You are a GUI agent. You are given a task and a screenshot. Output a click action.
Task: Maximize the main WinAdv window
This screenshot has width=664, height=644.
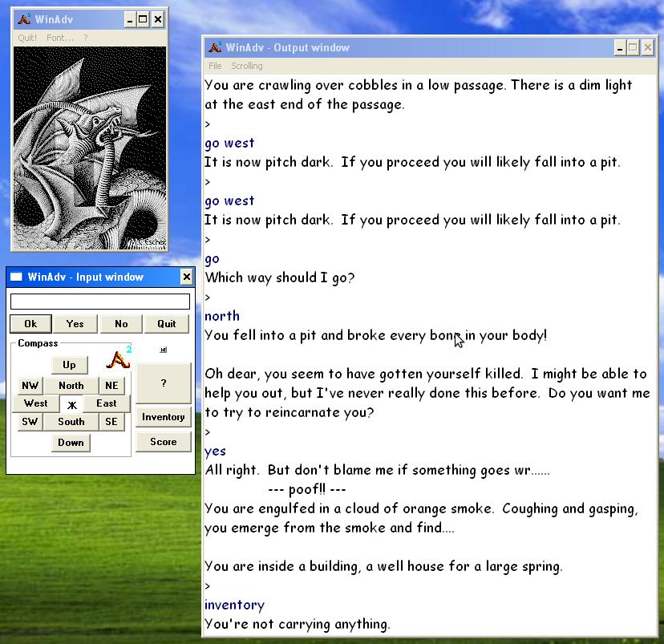[x=143, y=19]
